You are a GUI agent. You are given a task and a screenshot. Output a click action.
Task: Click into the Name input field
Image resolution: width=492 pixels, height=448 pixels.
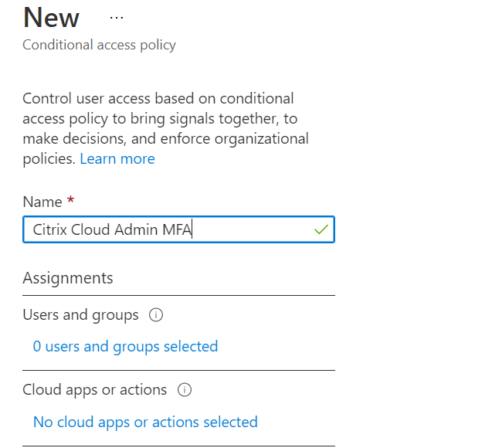coord(178,229)
